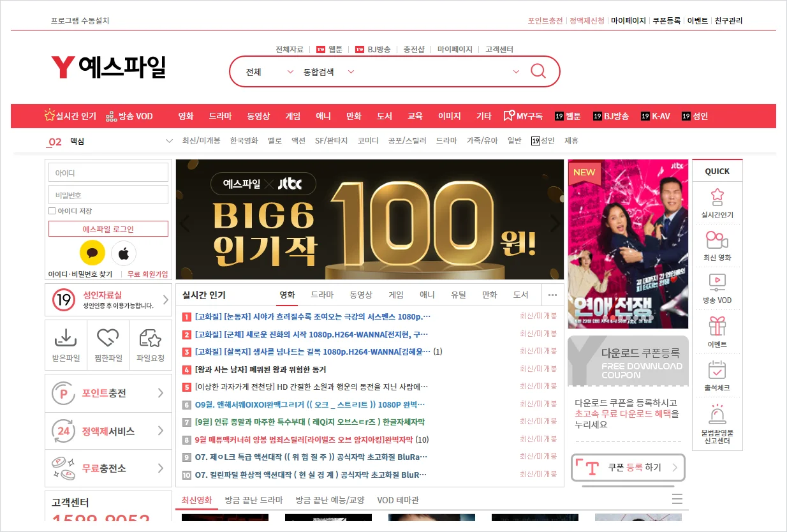Viewport: 787px width, 532px height.
Task: Open Quick menu 이벤트 gift icon
Action: pos(717,326)
